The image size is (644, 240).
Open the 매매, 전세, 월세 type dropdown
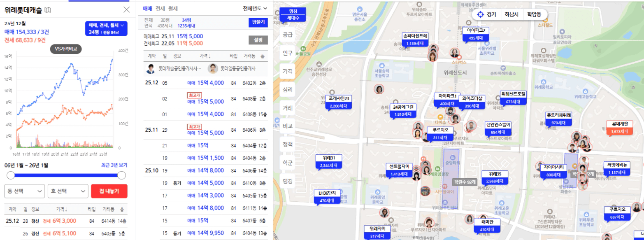106,28
